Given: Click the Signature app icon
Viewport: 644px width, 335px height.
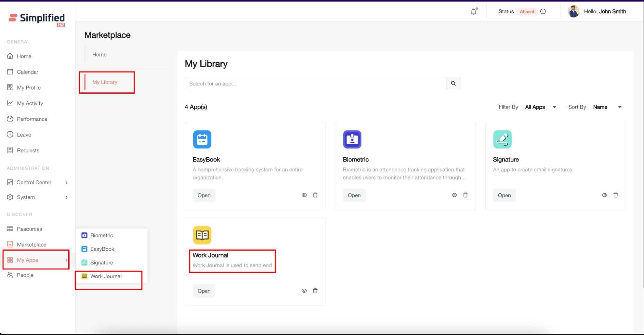Looking at the screenshot, I should click(x=502, y=139).
